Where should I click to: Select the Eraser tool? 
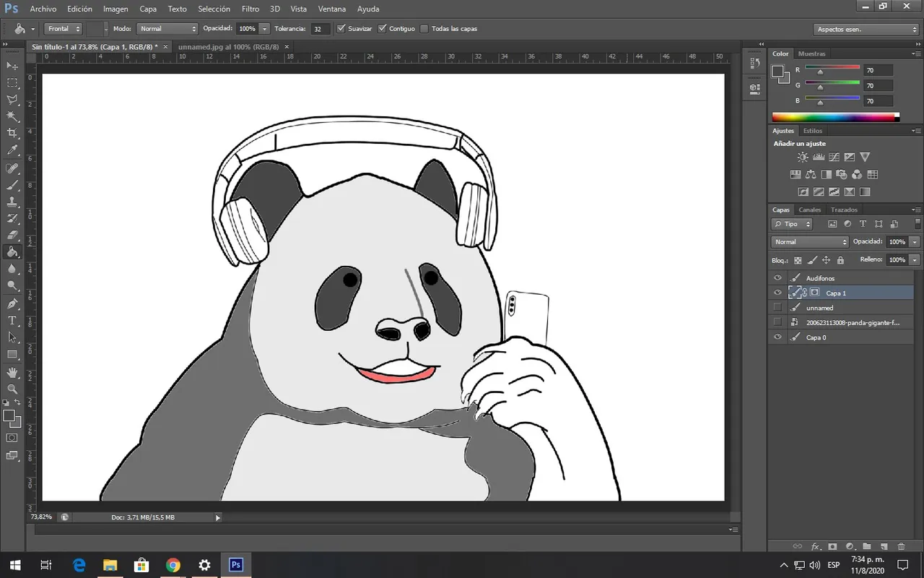pos(12,235)
